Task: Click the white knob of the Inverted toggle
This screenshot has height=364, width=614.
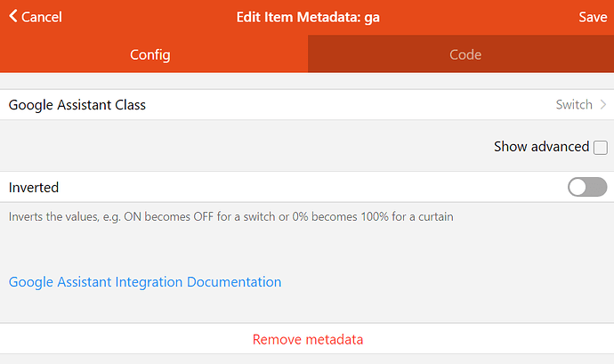Action: (578, 187)
